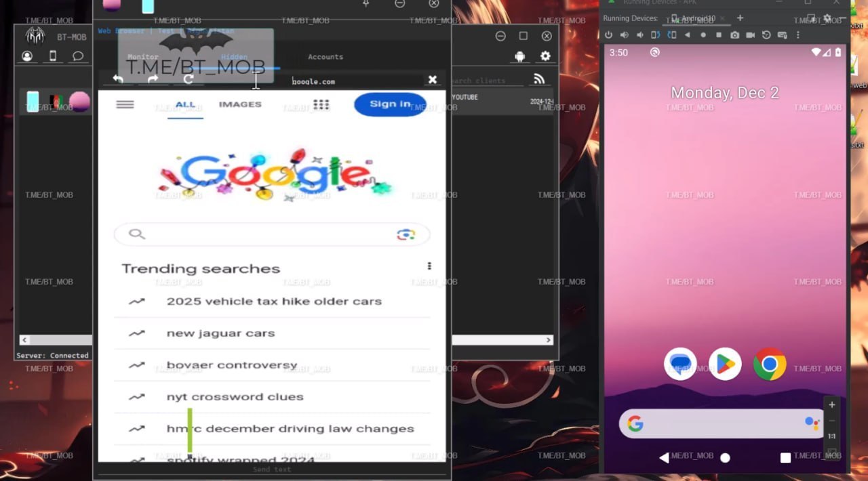Tap the phone's home navigation circle

click(x=725, y=458)
